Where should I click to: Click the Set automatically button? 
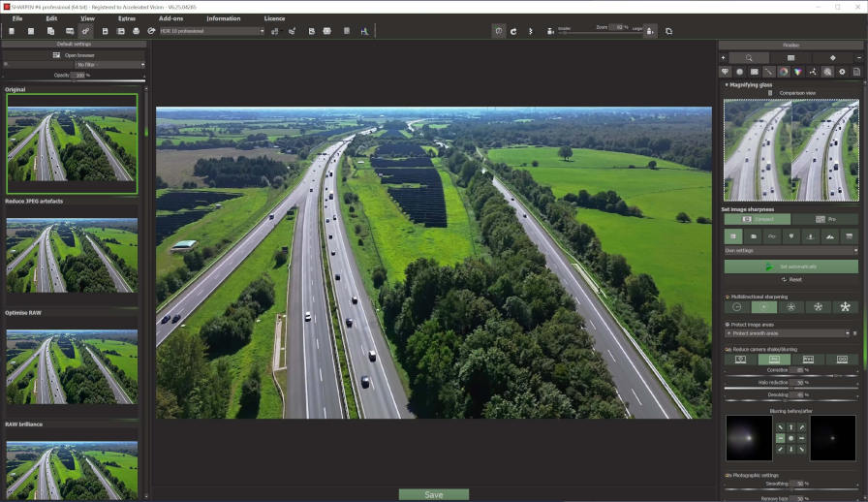pos(790,267)
